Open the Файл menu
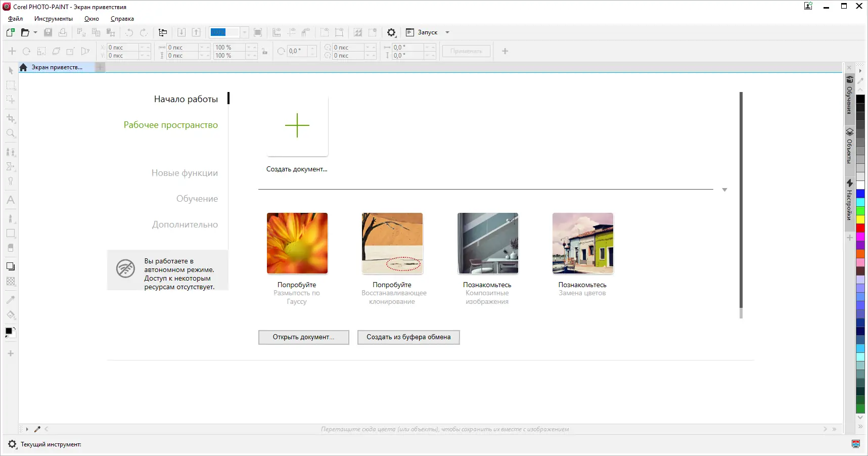The image size is (868, 456). (15, 19)
